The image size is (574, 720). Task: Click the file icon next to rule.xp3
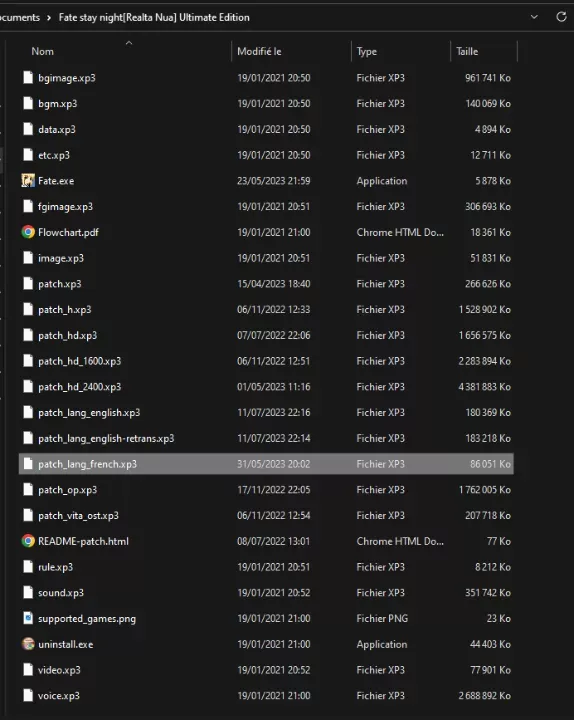28,567
